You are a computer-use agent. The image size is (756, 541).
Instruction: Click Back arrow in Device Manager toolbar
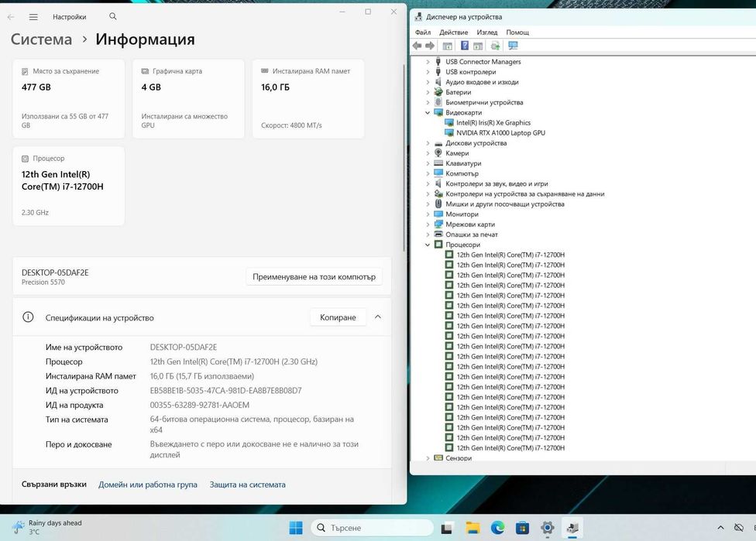[x=417, y=46]
